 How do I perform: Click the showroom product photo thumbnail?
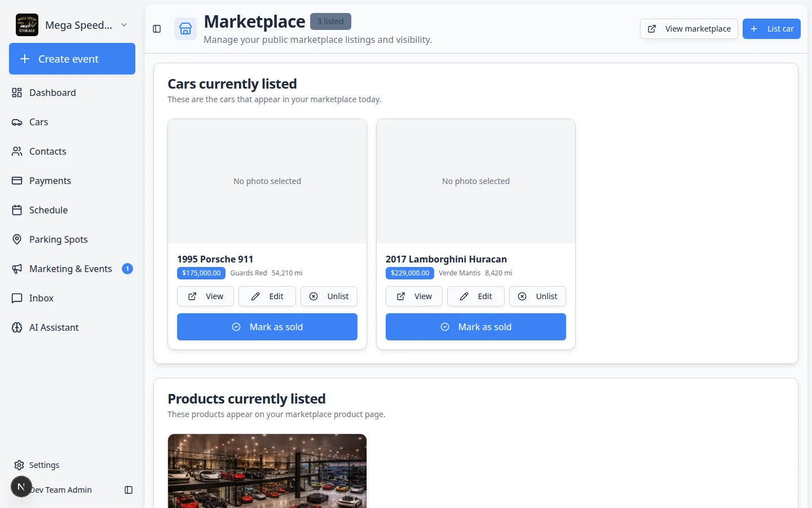pyautogui.click(x=267, y=471)
